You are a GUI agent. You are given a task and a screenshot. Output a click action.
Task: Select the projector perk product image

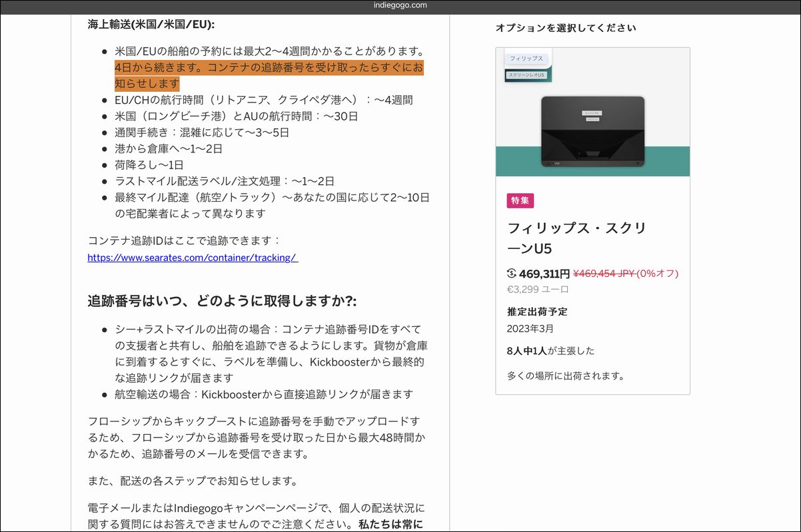coord(592,112)
